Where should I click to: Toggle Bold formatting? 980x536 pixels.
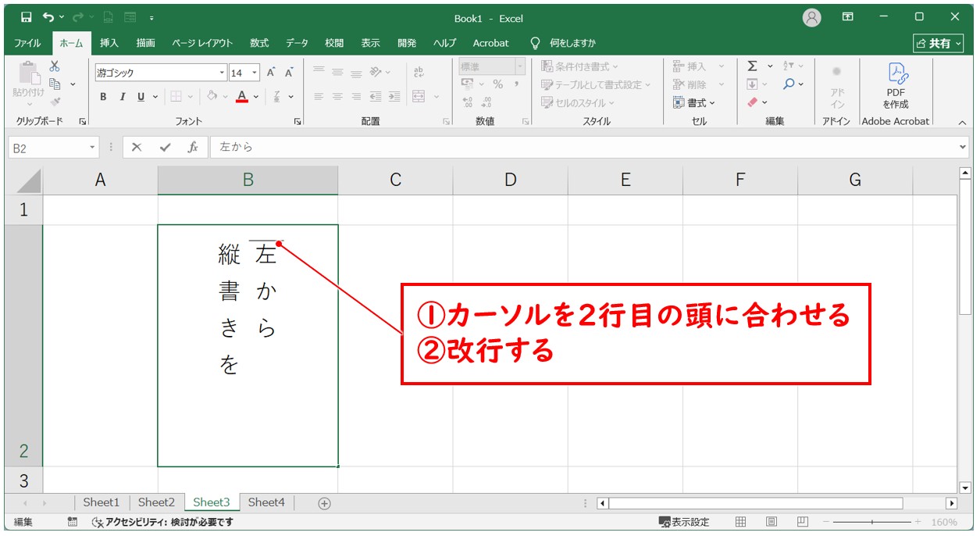click(x=103, y=97)
